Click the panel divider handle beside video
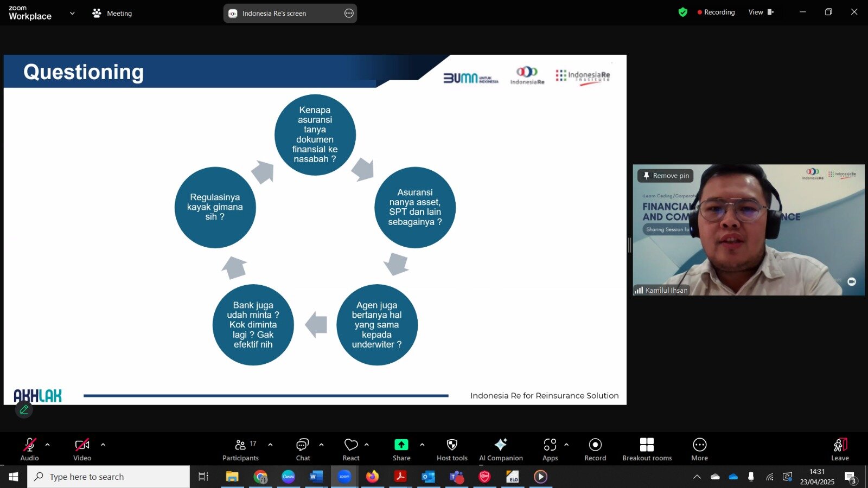Image resolution: width=868 pixels, height=488 pixels. [x=629, y=245]
